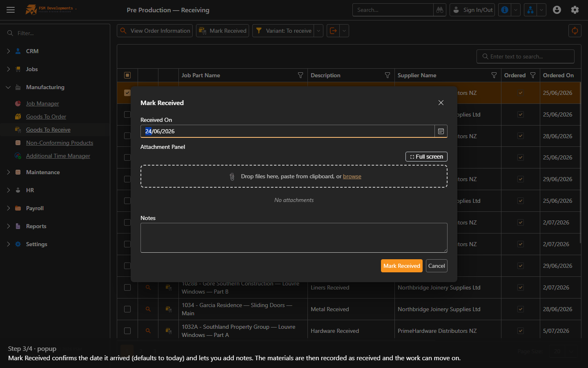
Task: Cancel the Mark Received dialog
Action: point(437,266)
